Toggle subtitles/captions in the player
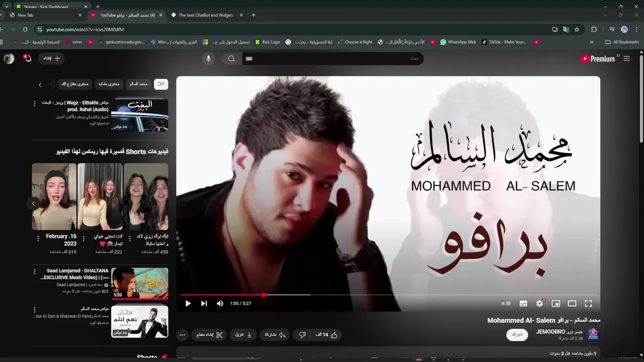 click(x=523, y=303)
